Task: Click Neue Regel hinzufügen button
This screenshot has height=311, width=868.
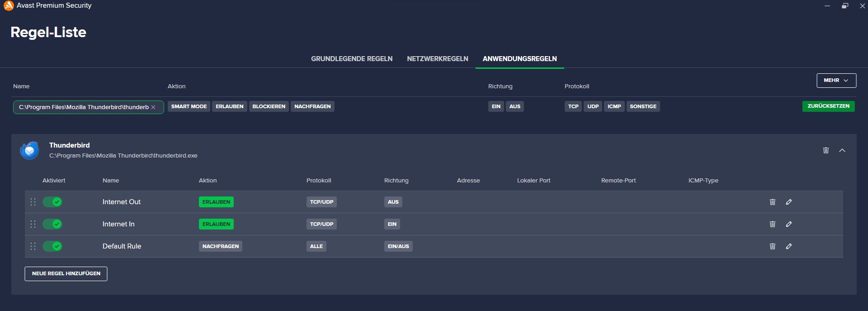Action: coord(66,274)
